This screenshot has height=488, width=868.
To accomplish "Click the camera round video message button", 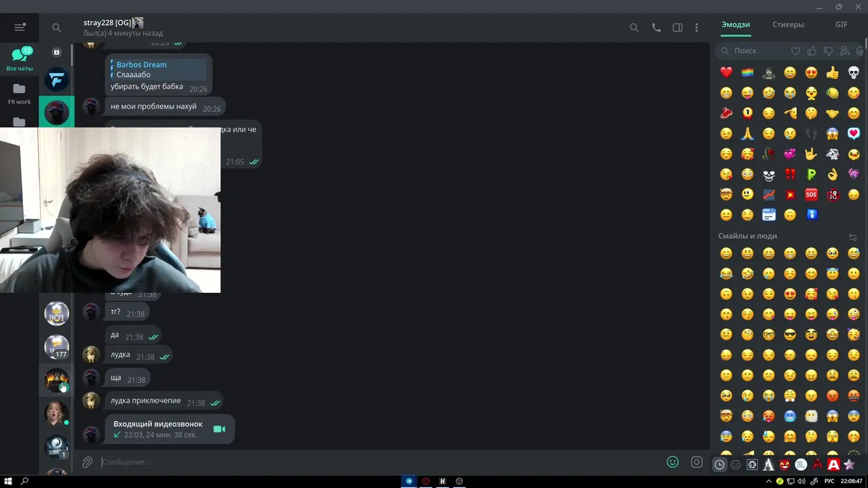I will click(696, 462).
